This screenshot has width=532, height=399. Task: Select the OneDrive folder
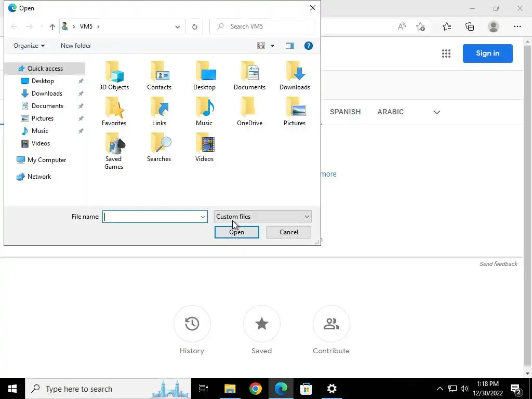(249, 112)
